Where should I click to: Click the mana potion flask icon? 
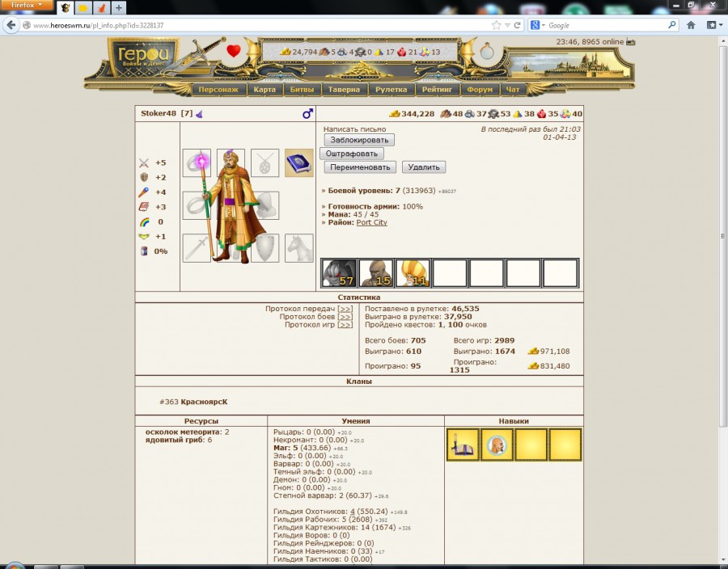(487, 51)
